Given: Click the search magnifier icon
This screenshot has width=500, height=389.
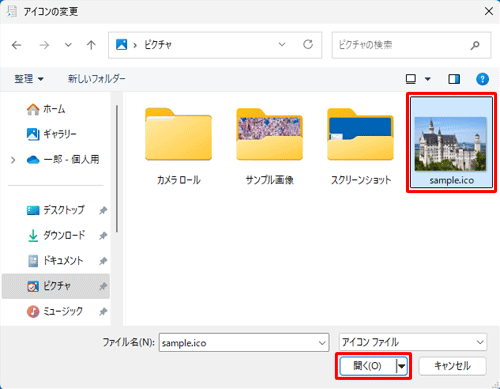Looking at the screenshot, I should [x=475, y=45].
